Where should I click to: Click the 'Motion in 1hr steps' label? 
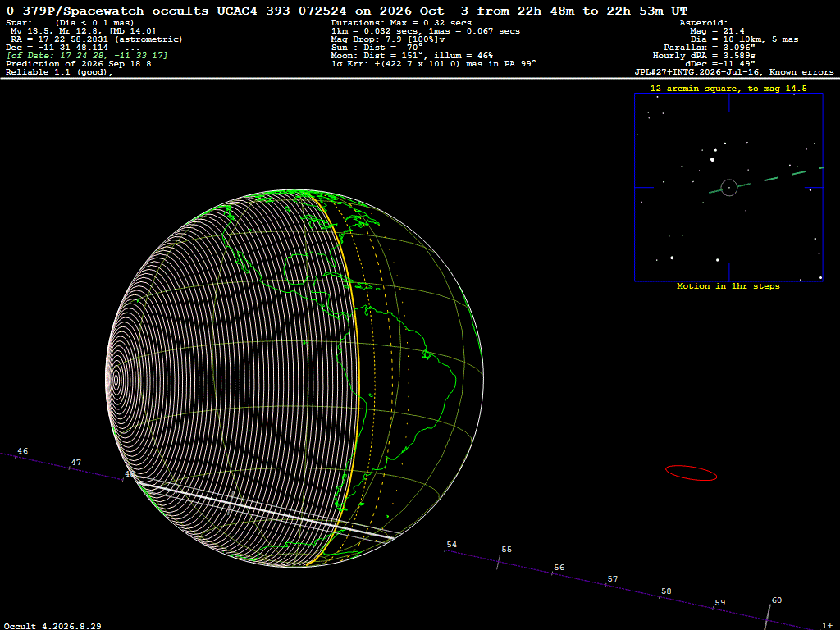coord(728,286)
